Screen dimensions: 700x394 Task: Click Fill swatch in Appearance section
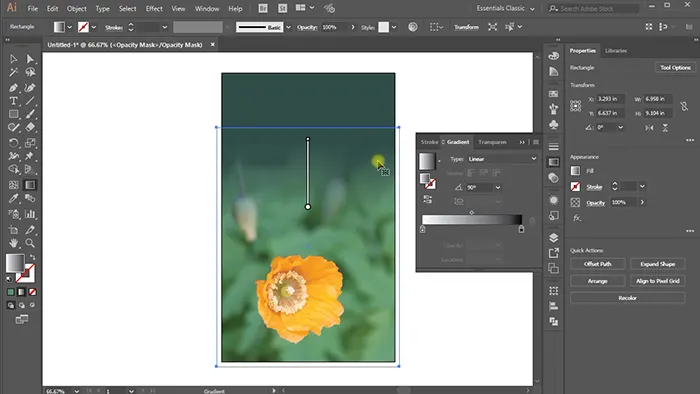[x=575, y=170]
